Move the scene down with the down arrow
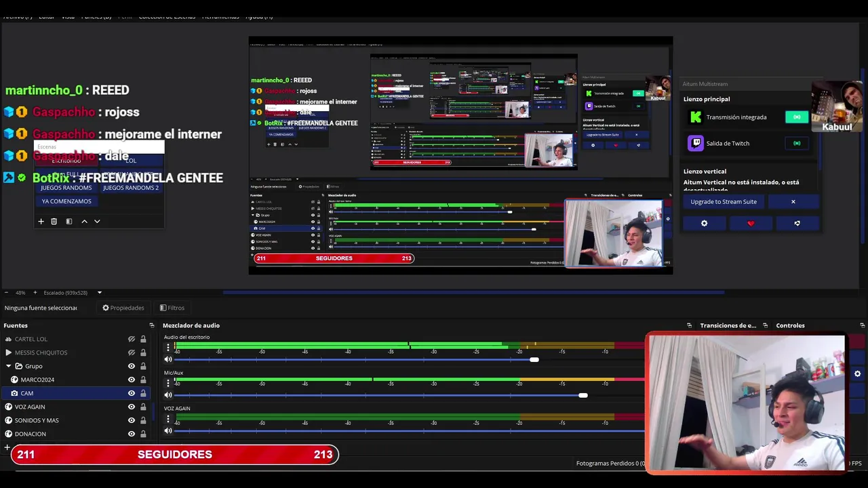 click(x=97, y=222)
